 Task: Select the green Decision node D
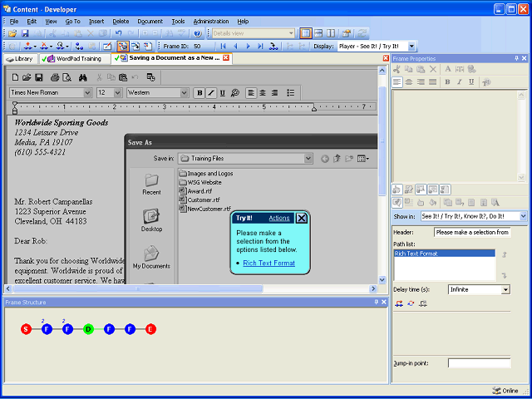click(88, 329)
